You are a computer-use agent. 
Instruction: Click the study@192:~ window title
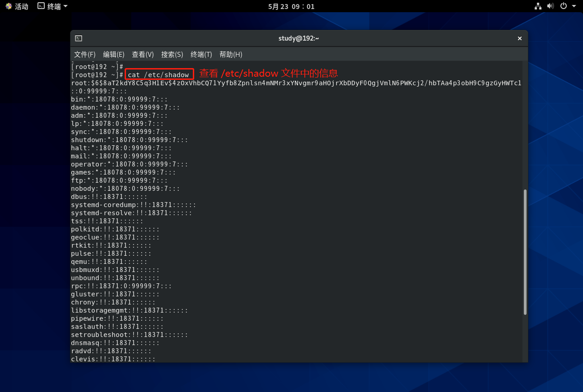click(x=298, y=38)
